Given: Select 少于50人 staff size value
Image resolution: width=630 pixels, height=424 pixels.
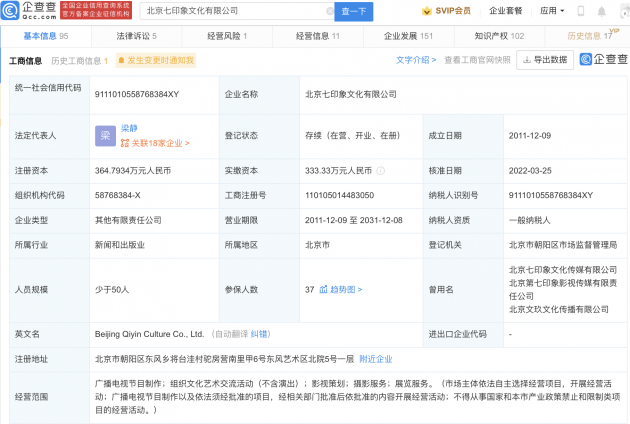Looking at the screenshot, I should 112,289.
